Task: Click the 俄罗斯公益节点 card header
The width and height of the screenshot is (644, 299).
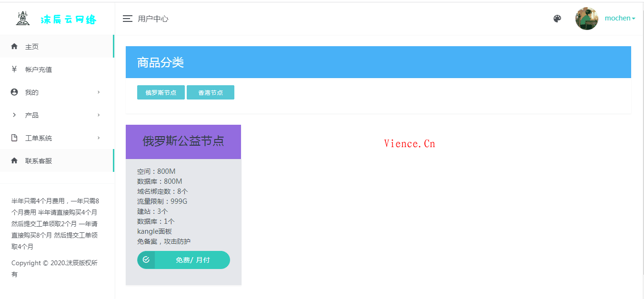Action: [x=183, y=141]
